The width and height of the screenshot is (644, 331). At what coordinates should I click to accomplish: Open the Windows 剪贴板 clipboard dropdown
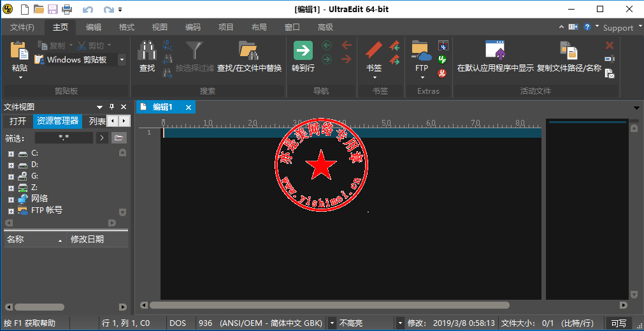[x=122, y=59]
